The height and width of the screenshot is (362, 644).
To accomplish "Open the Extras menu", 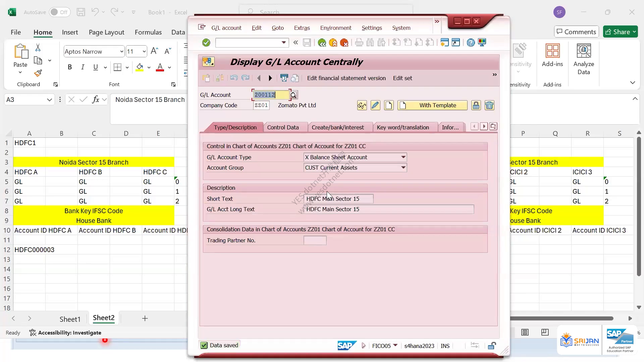I will click(x=302, y=28).
